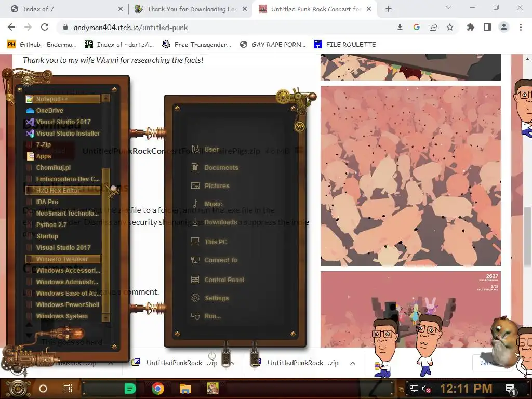Viewport: 532px width, 399px height.
Task: Open Visual Studio Installer entry
Action: [x=63, y=134]
